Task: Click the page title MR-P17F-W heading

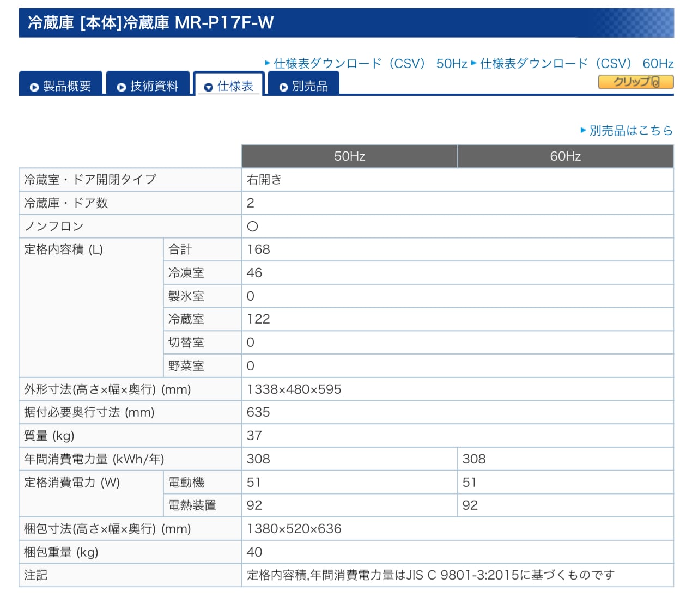Action: tap(151, 22)
